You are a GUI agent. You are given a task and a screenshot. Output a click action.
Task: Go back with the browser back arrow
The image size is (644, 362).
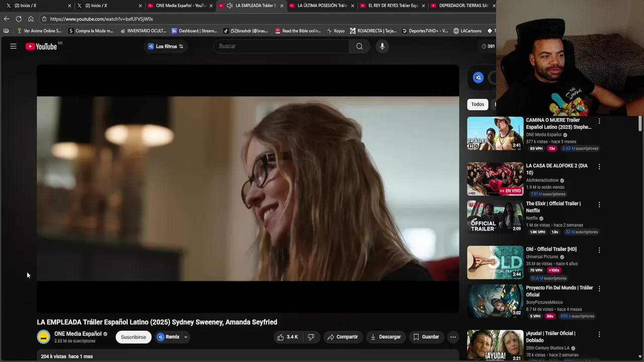pyautogui.click(x=7, y=19)
